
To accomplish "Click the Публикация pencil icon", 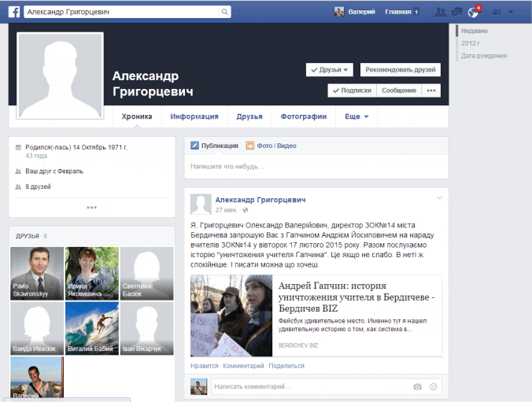I will (194, 146).
